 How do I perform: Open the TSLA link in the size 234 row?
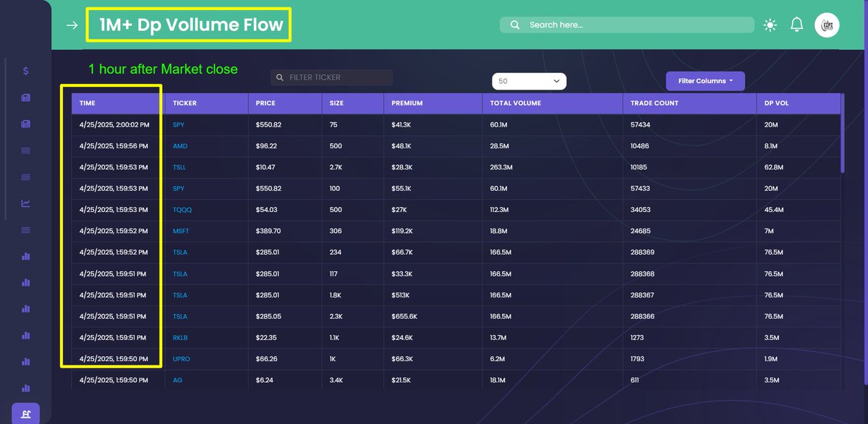[x=180, y=253]
